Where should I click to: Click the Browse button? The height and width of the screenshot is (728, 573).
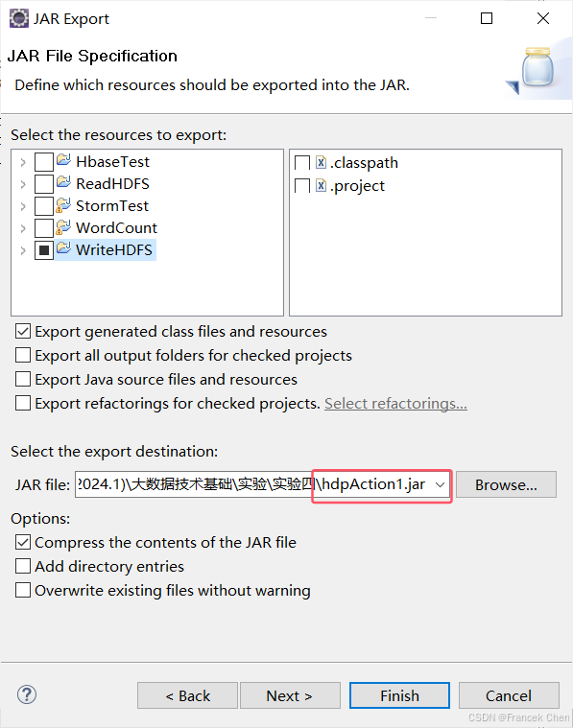(506, 484)
